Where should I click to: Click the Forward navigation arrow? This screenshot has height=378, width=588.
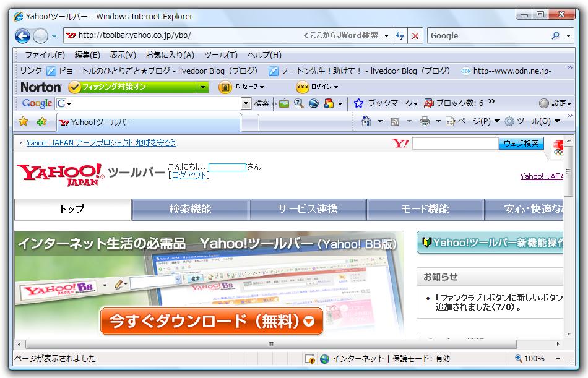tap(40, 36)
